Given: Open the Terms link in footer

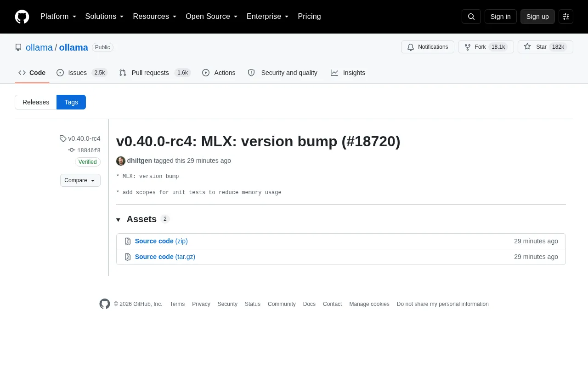Looking at the screenshot, I should (x=177, y=304).
